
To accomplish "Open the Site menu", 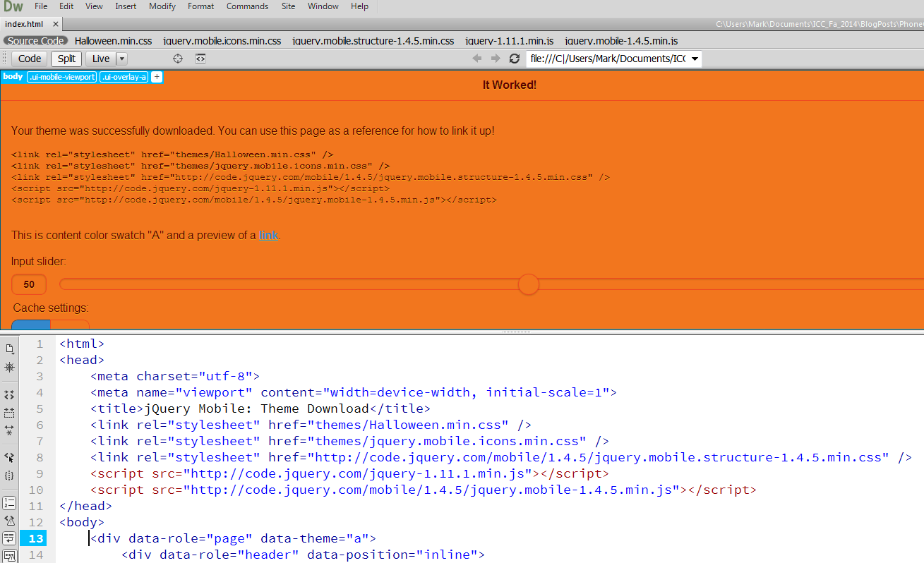I will click(289, 6).
